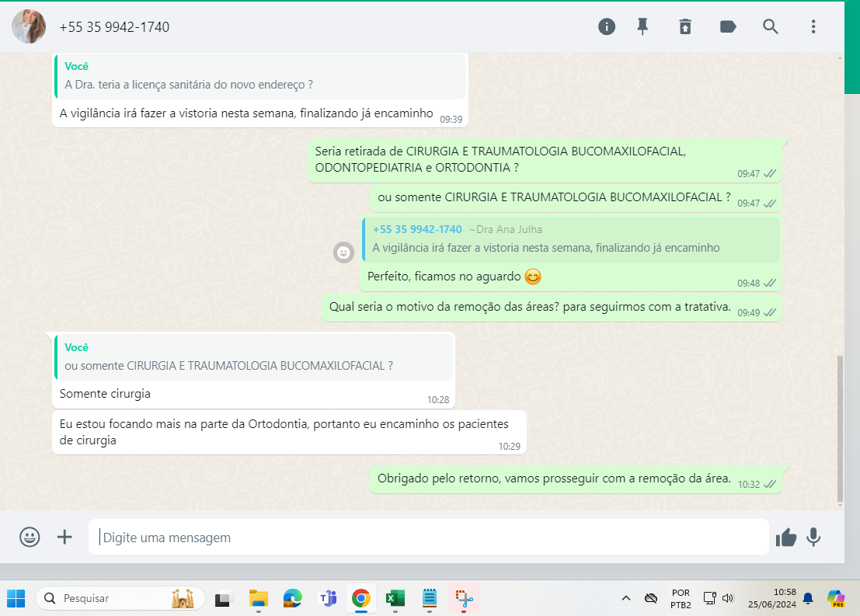Image resolution: width=860 pixels, height=616 pixels.
Task: Open notification bell on taskbar
Action: pos(808,598)
